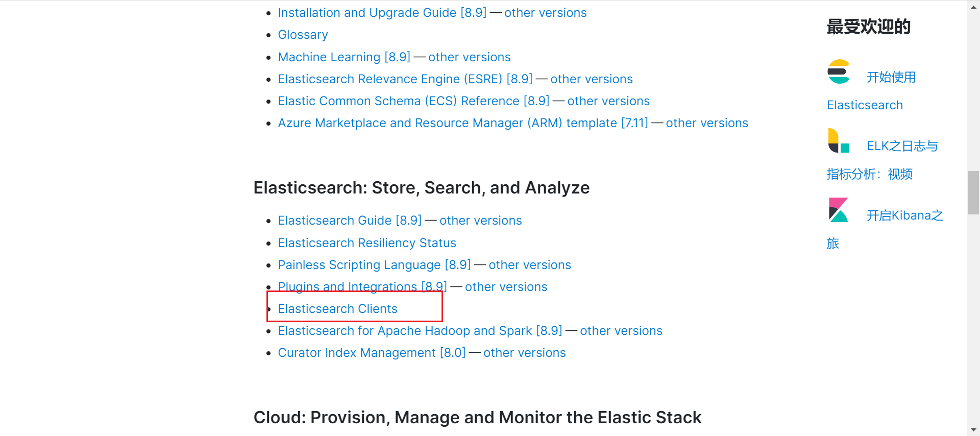View other versions of Plugins and Integrations
This screenshot has height=436, width=980.
(x=506, y=287)
